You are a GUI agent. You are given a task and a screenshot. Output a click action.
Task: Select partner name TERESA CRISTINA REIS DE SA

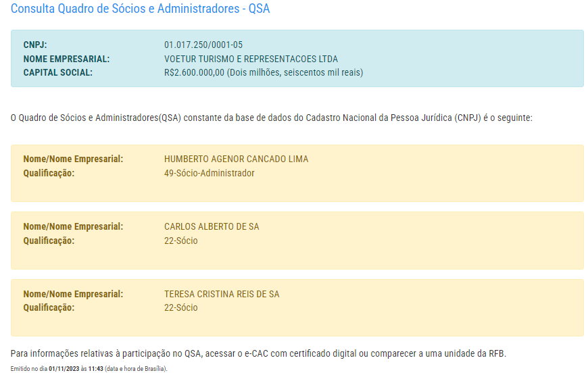coord(222,294)
